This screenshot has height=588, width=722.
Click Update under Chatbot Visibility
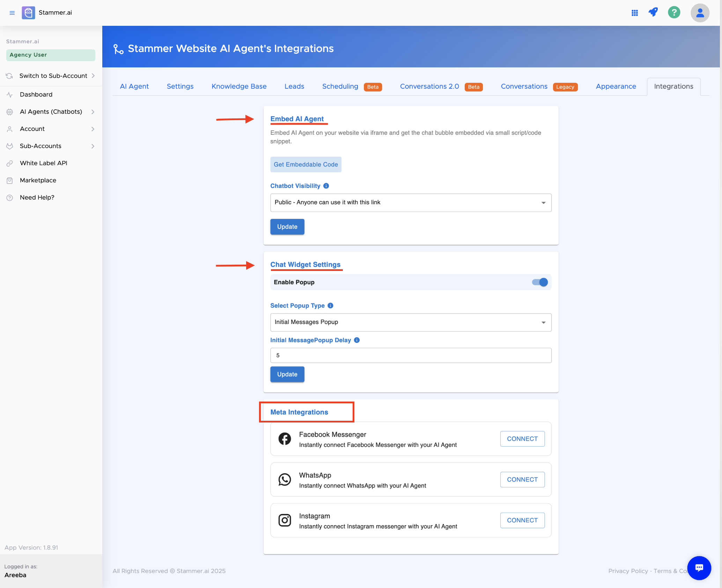(x=287, y=227)
